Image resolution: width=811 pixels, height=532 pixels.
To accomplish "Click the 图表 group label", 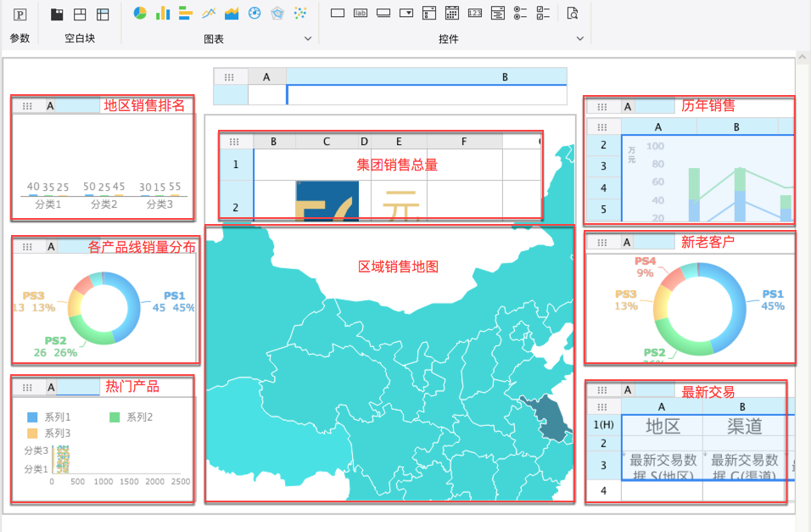I will [214, 39].
